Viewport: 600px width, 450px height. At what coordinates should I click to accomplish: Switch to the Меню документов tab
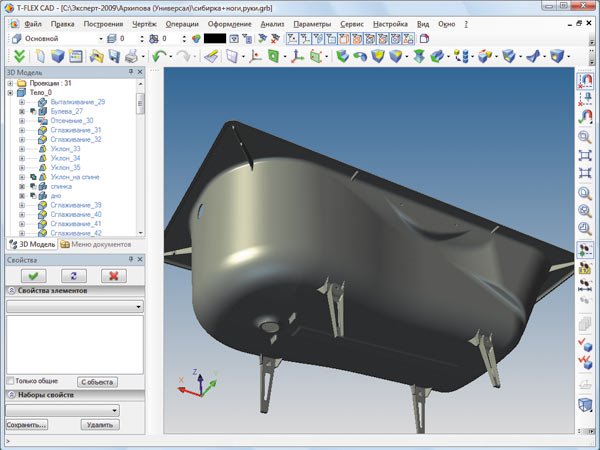(x=96, y=244)
